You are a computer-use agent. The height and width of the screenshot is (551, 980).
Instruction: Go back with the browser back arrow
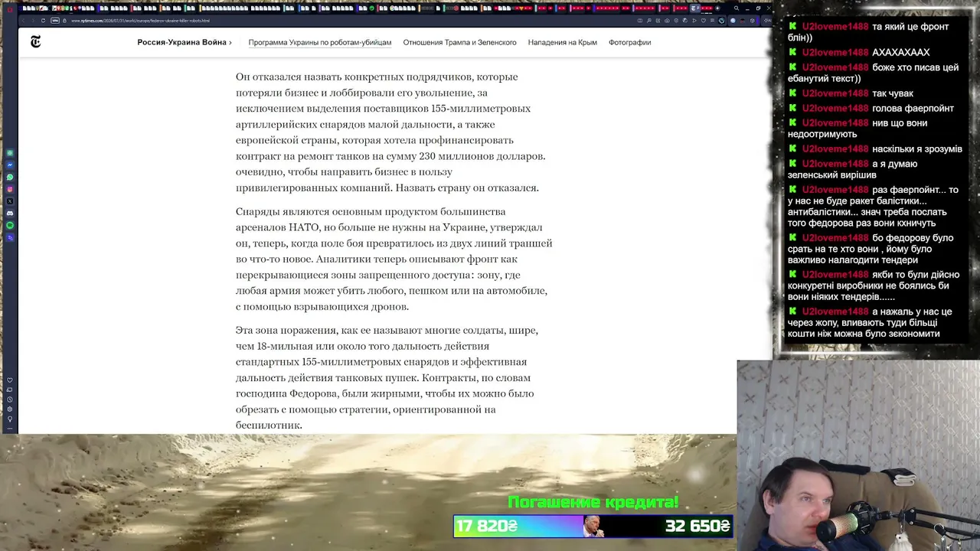(24, 21)
